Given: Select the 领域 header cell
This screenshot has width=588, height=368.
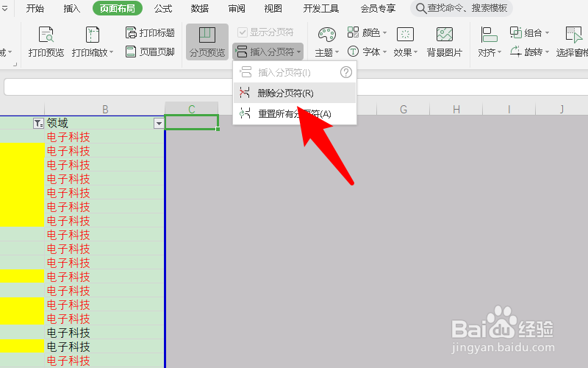Looking at the screenshot, I should (x=104, y=123).
